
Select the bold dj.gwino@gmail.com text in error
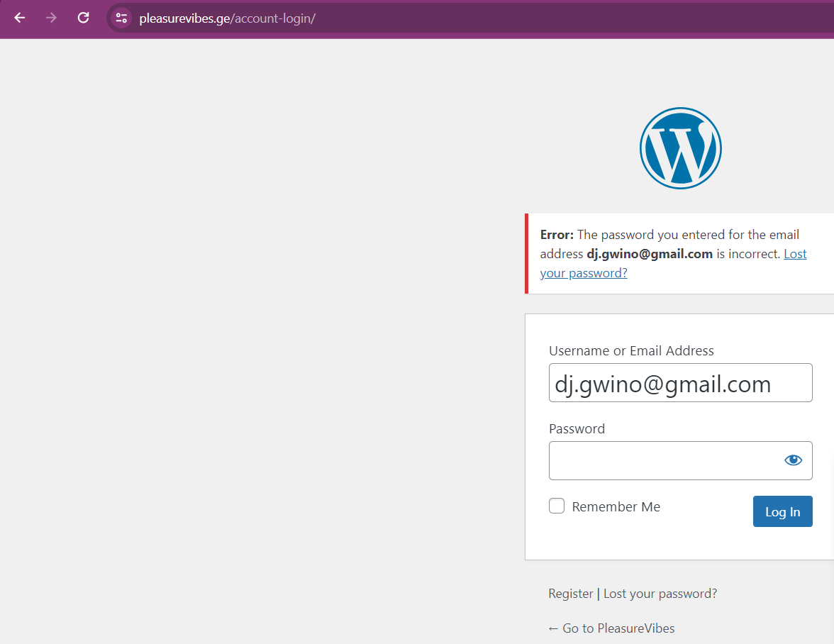coord(650,254)
